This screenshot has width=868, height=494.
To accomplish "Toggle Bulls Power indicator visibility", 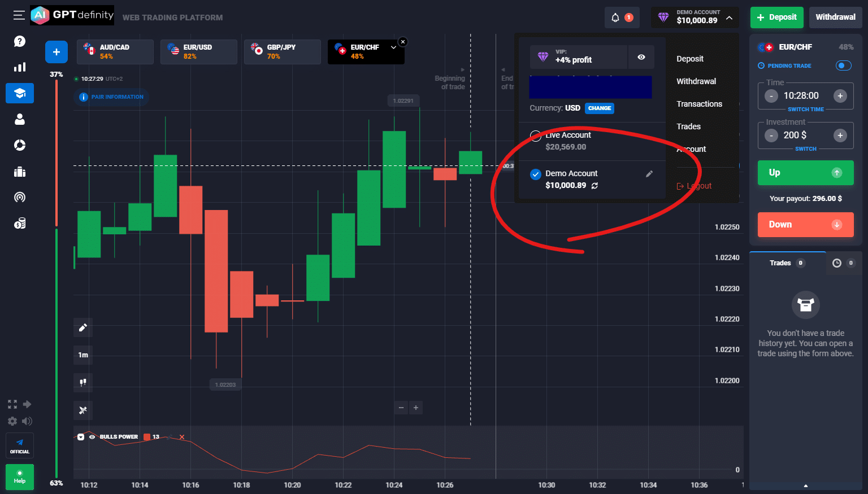I will tap(92, 437).
